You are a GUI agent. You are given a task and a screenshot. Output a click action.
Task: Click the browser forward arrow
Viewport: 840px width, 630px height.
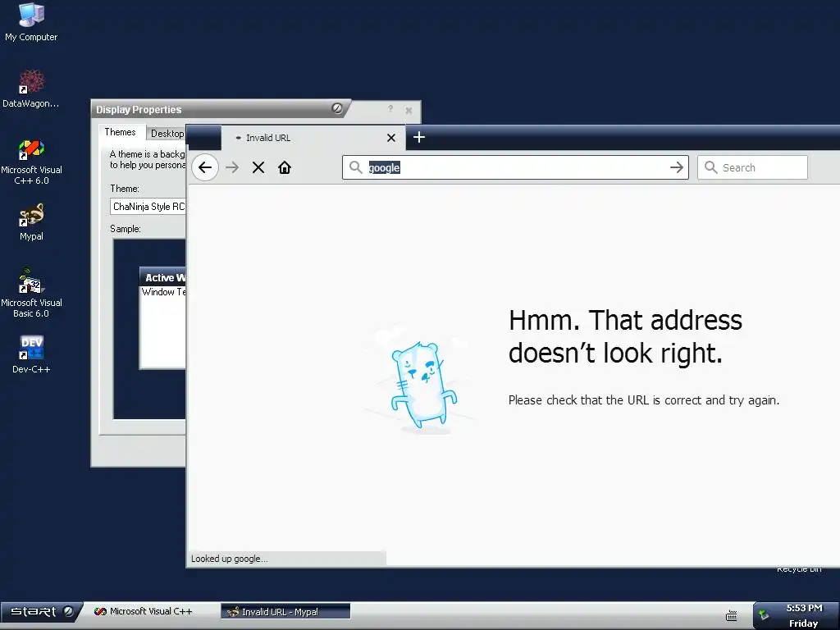(x=232, y=167)
